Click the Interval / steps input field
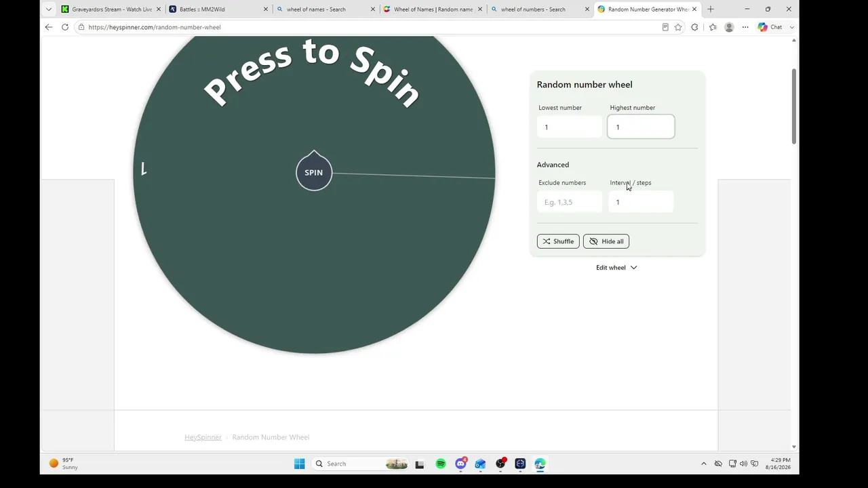 tap(641, 202)
